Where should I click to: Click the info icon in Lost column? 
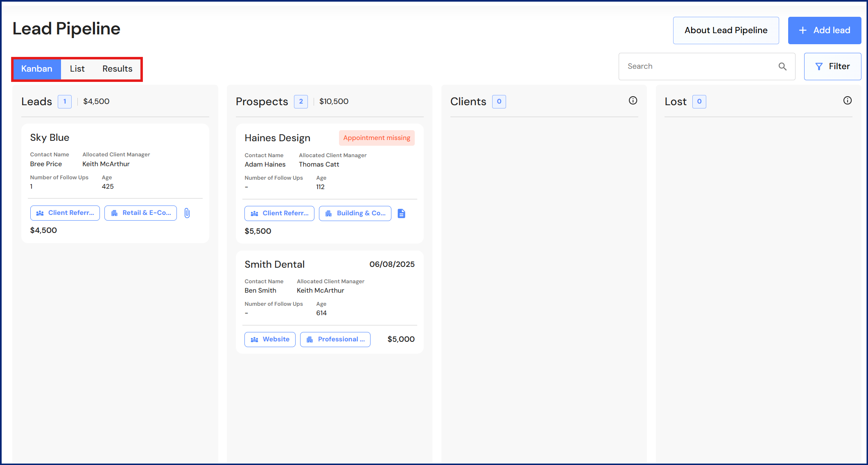pyautogui.click(x=847, y=101)
